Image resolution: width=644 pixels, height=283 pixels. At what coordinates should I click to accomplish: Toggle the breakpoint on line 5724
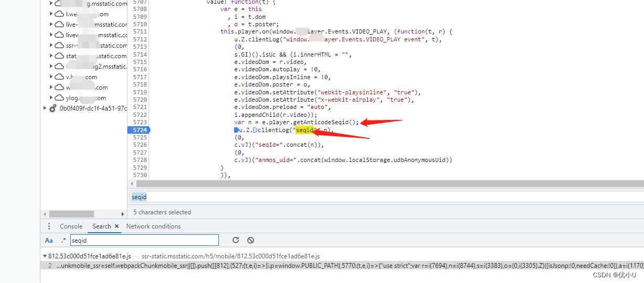(139, 130)
